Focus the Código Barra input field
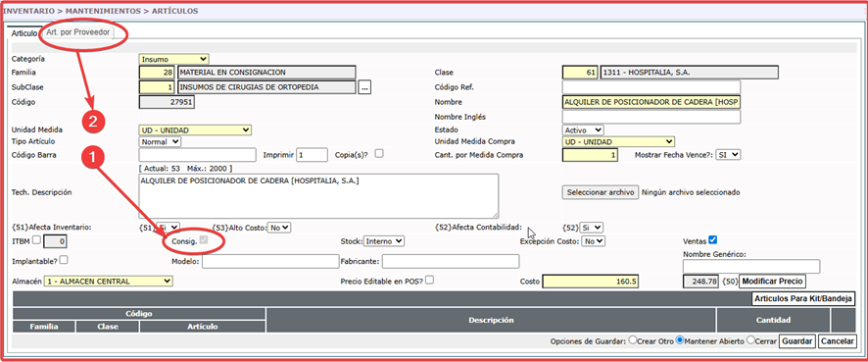This screenshot has width=868, height=362. (198, 155)
